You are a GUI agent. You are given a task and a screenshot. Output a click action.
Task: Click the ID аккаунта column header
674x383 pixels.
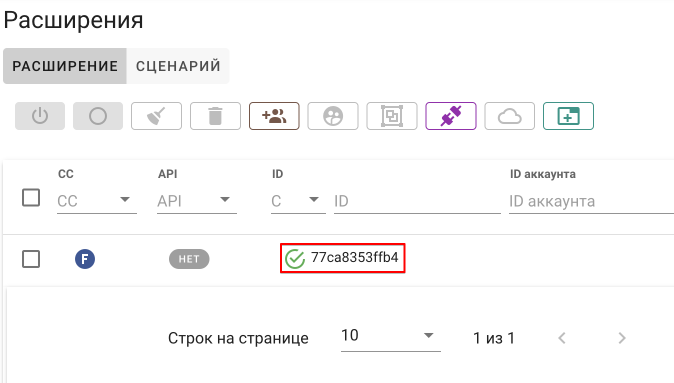(x=543, y=174)
